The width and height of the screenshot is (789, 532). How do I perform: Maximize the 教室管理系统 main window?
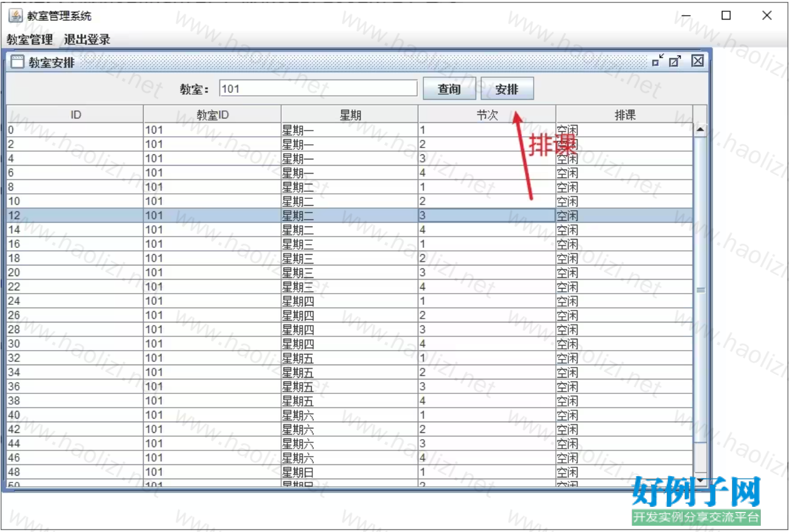726,16
